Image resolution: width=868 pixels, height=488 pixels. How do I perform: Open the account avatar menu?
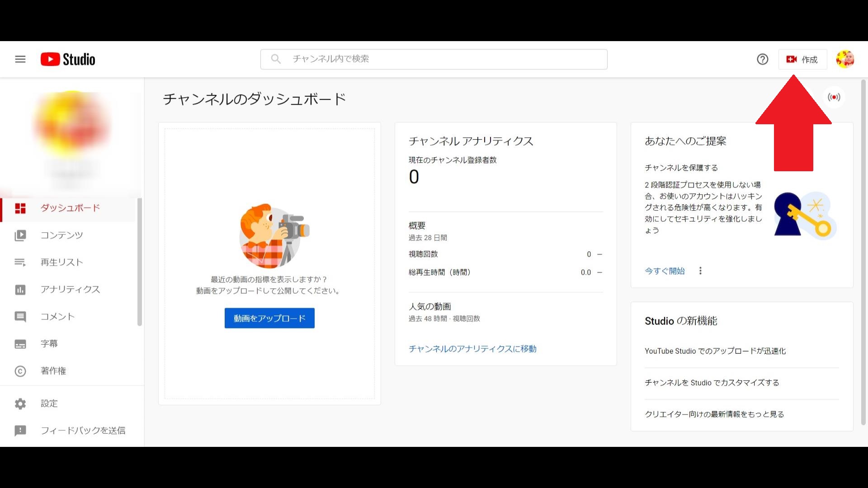[844, 59]
